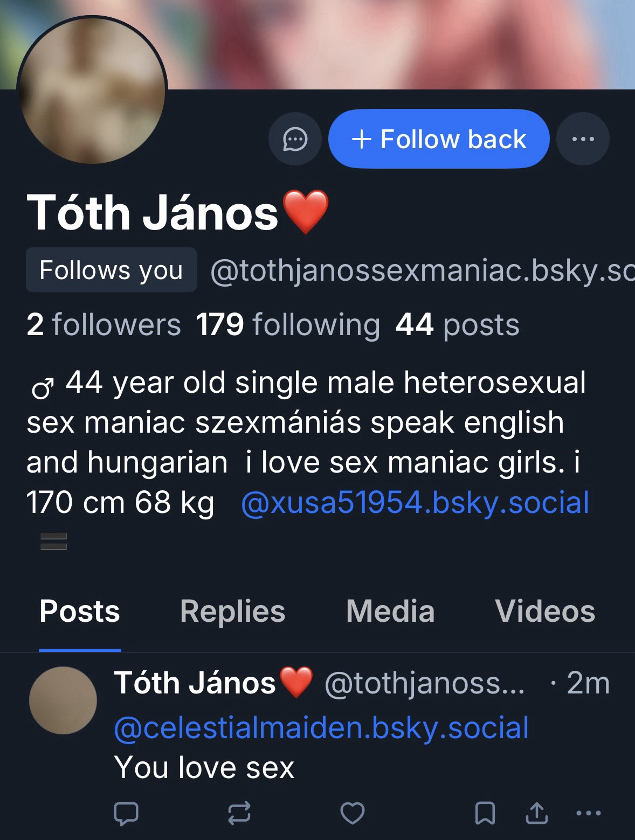Bookmark the post
This screenshot has height=840, width=635.
(485, 813)
